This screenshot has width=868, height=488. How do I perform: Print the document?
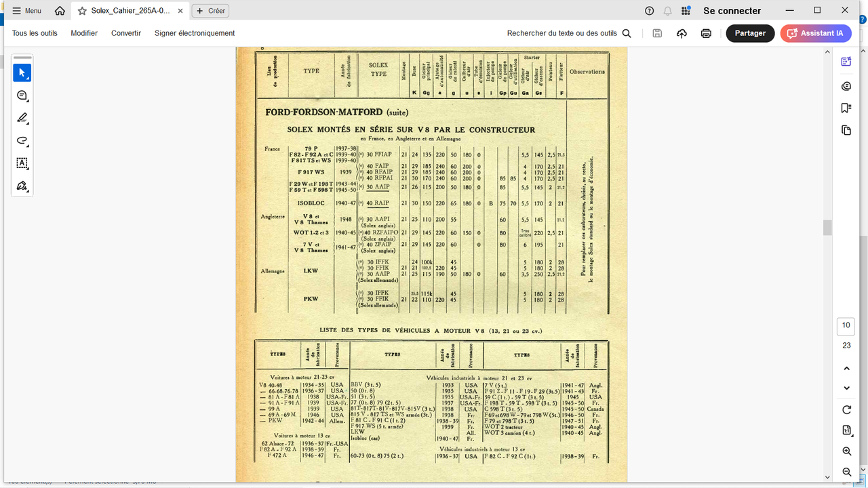point(706,33)
